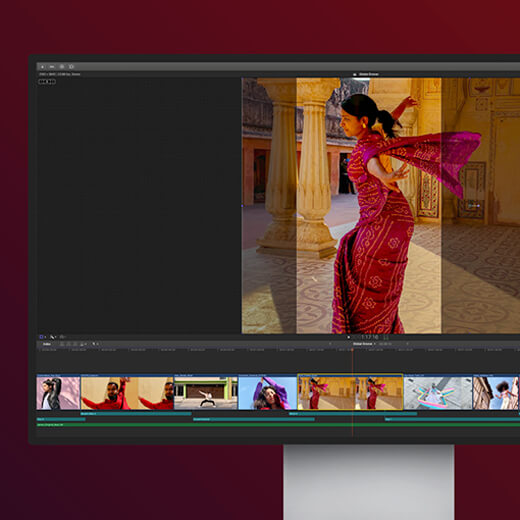Expand the tool selection dropdown arrow beside the Select tool
The height and width of the screenshot is (520, 520).
[x=56, y=337]
